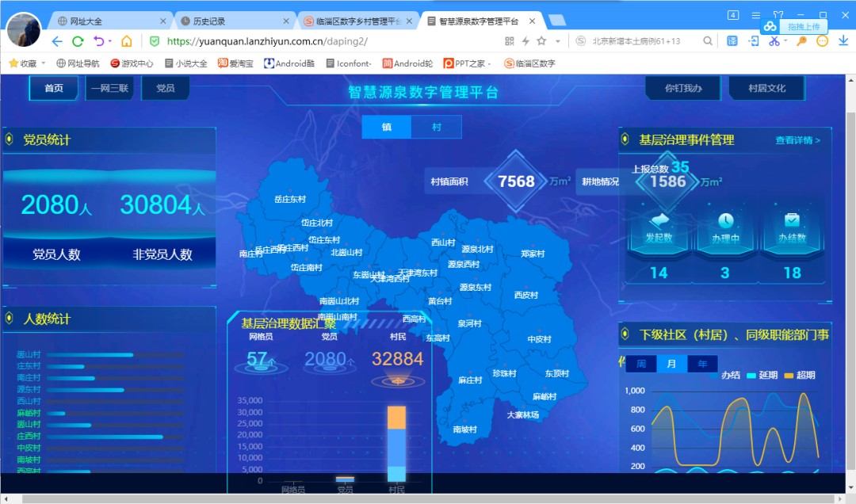This screenshot has height=504, width=856.
Task: Select 周 time range for chart
Action: pos(640,364)
